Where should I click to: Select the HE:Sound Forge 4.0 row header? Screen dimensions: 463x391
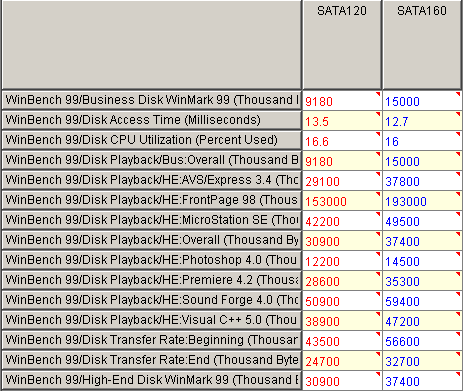[151, 300]
